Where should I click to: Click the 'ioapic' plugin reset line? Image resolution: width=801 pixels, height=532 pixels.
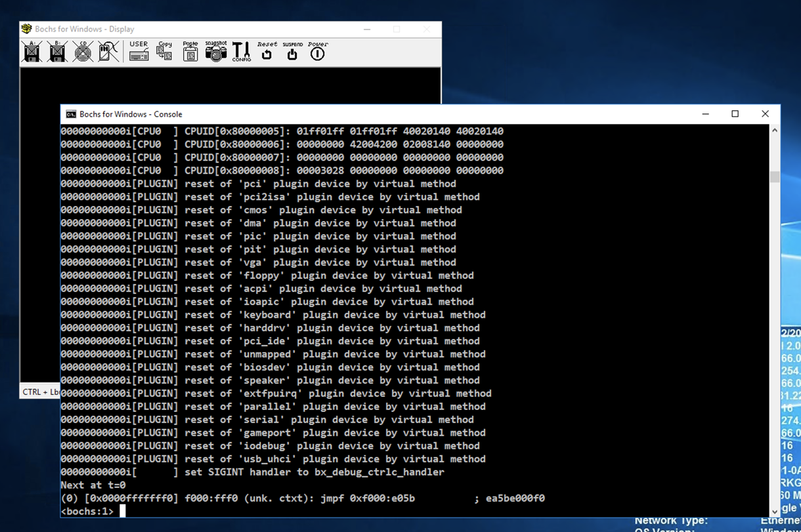(x=267, y=301)
